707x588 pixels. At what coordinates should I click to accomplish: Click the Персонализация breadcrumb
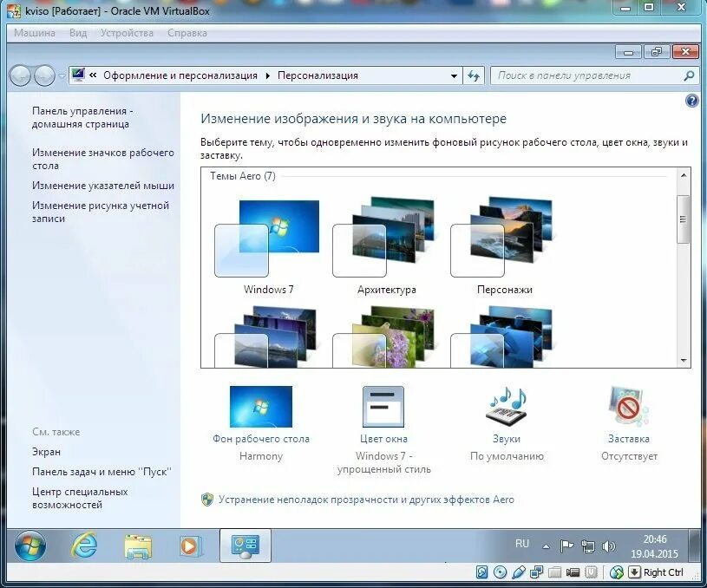coord(317,75)
